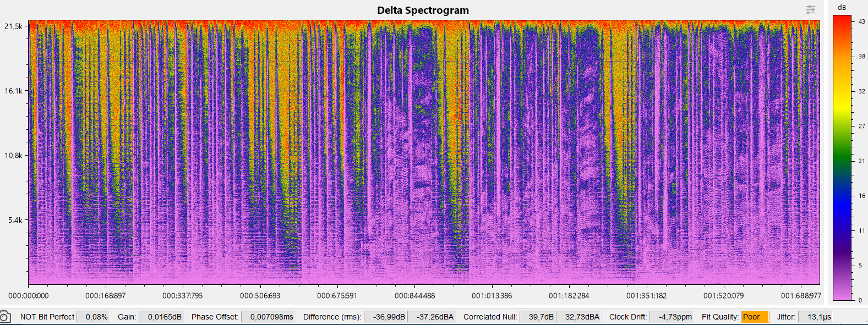This screenshot has width=868, height=325.
Task: Click the Poor fit quality indicator
Action: [x=755, y=317]
